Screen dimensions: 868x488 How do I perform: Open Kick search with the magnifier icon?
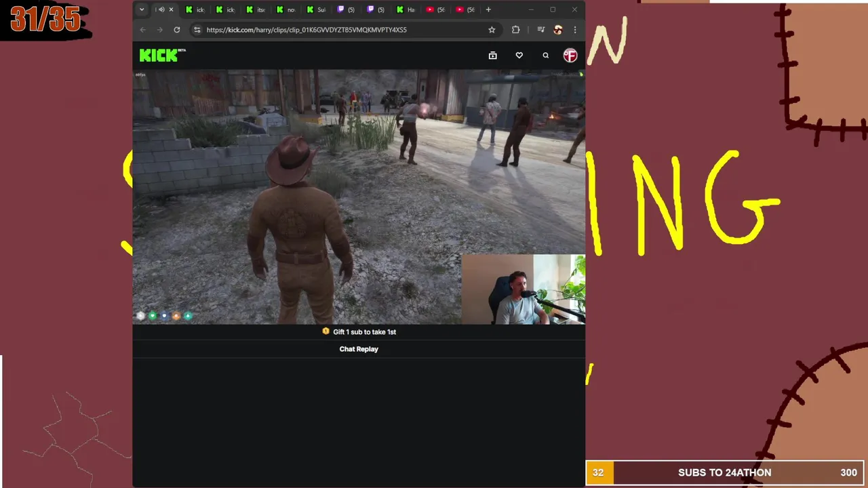[545, 56]
